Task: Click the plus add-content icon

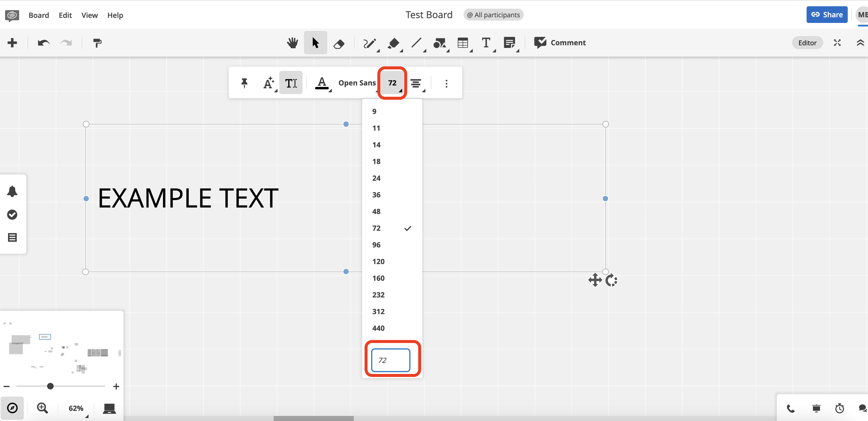Action: point(13,43)
